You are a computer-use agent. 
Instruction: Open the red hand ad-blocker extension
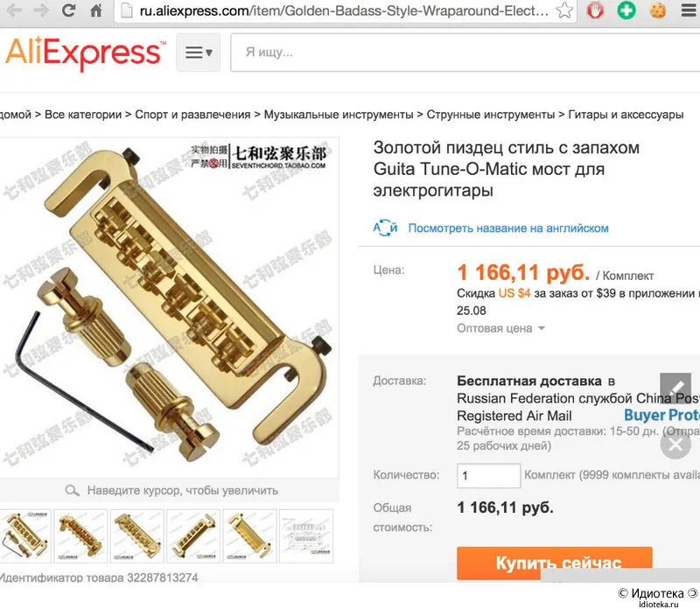coord(595,10)
